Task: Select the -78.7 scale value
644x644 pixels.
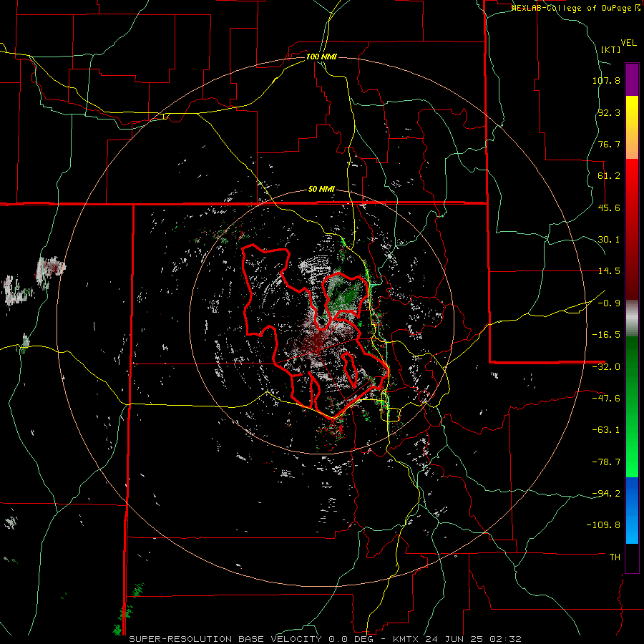Action: [606, 462]
